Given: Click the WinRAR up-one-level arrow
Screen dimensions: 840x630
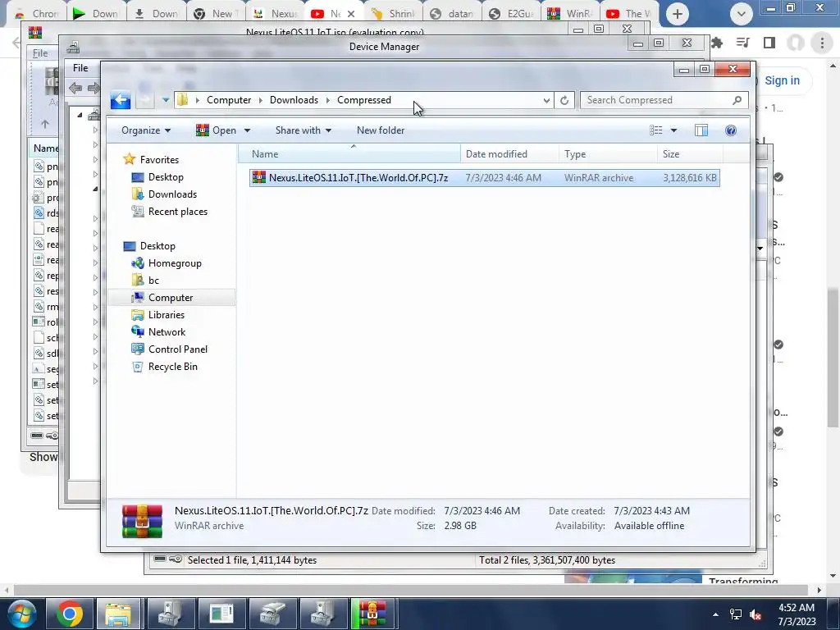Looking at the screenshot, I should [45, 125].
